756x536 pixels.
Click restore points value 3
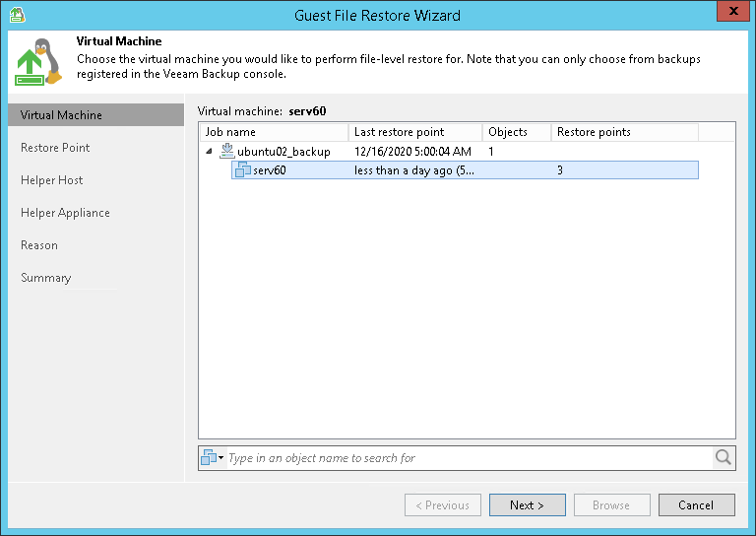(560, 170)
